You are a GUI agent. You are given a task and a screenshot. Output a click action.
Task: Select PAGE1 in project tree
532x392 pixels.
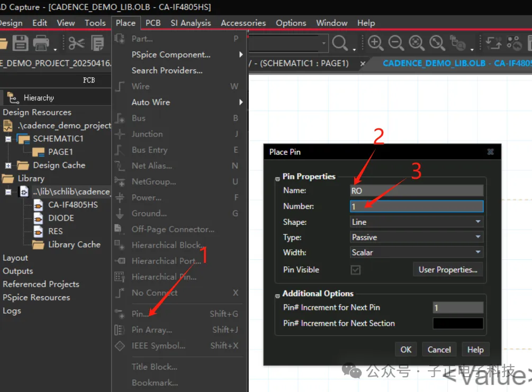point(60,152)
